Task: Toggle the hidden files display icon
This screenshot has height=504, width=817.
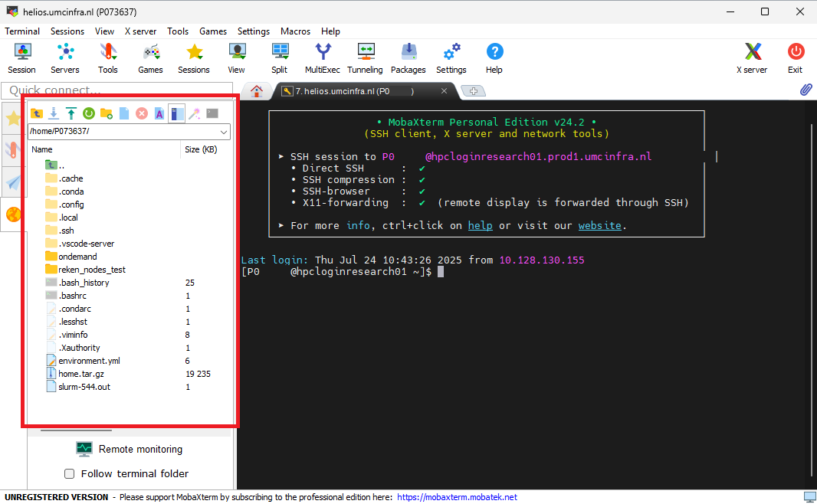Action: [x=177, y=113]
